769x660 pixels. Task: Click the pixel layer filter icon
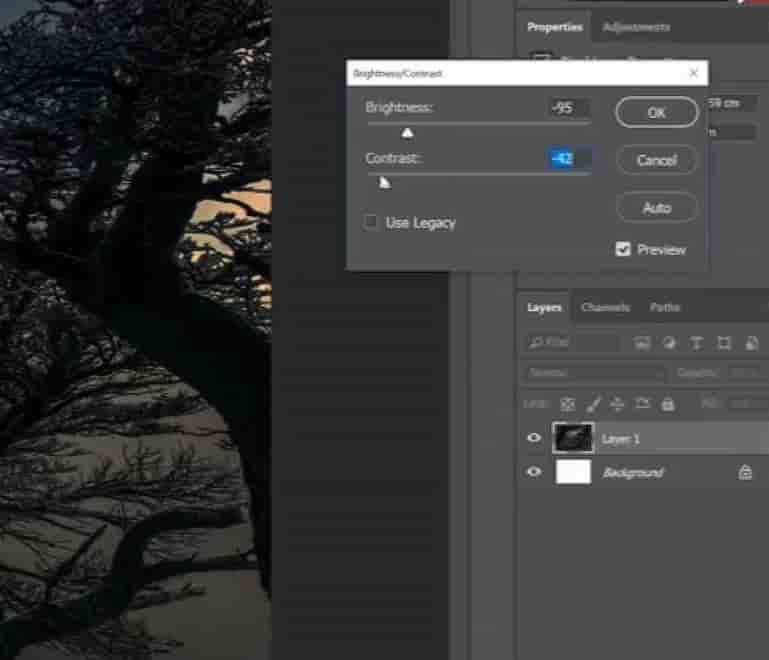point(643,343)
